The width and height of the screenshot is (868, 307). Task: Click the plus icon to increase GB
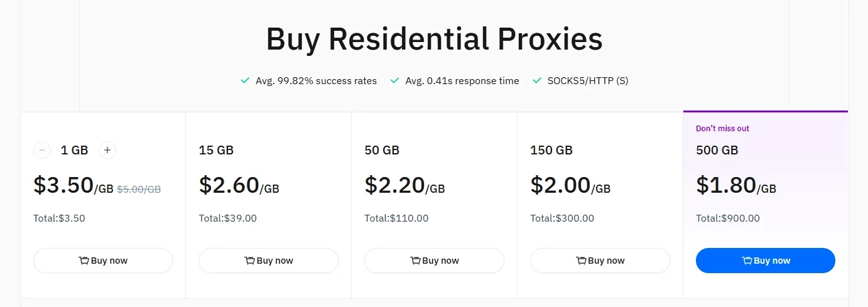(107, 150)
